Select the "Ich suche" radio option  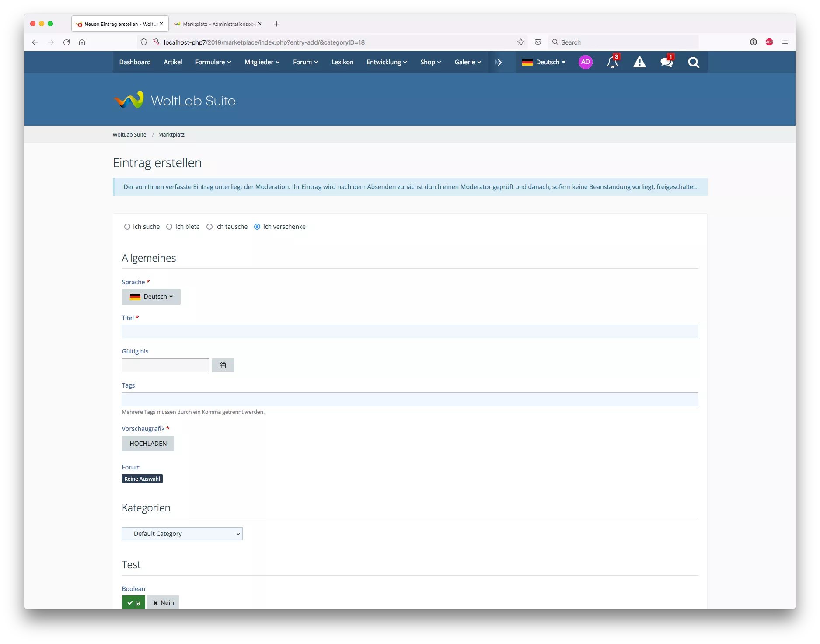coord(127,227)
